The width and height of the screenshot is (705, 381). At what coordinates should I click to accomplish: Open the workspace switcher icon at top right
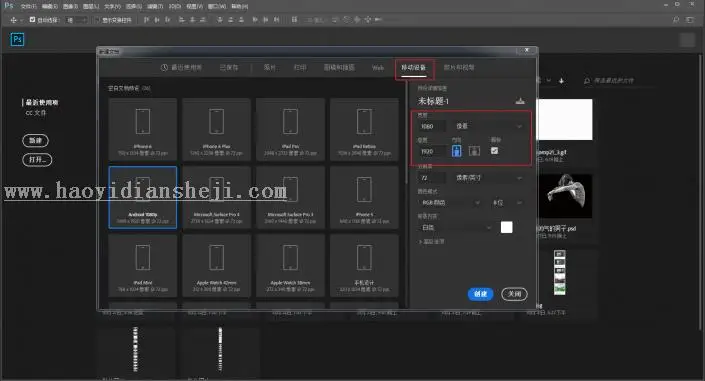690,20
